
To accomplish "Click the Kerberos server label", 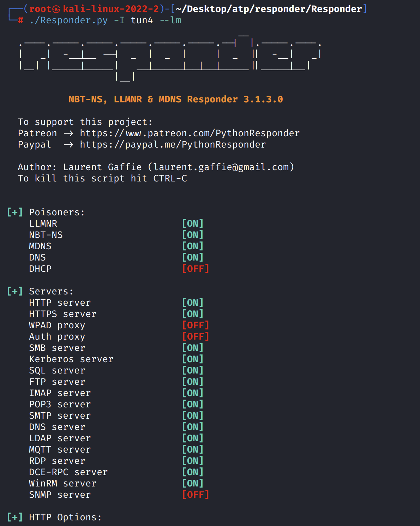I will click(71, 359).
